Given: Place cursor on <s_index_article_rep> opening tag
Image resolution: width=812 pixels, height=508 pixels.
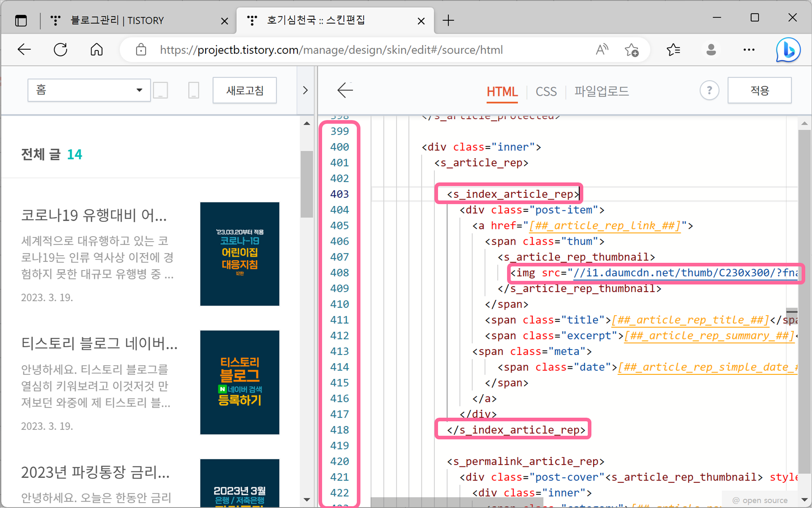Looking at the screenshot, I should pyautogui.click(x=513, y=194).
